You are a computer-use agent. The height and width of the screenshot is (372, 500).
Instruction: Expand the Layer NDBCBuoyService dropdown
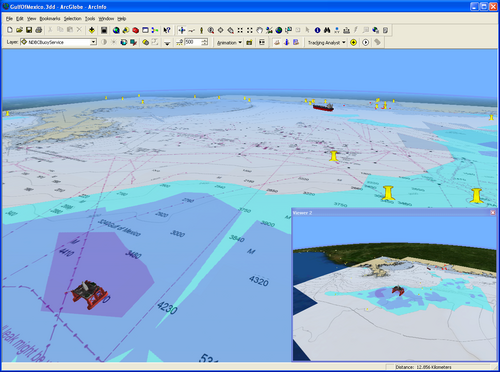click(x=94, y=42)
